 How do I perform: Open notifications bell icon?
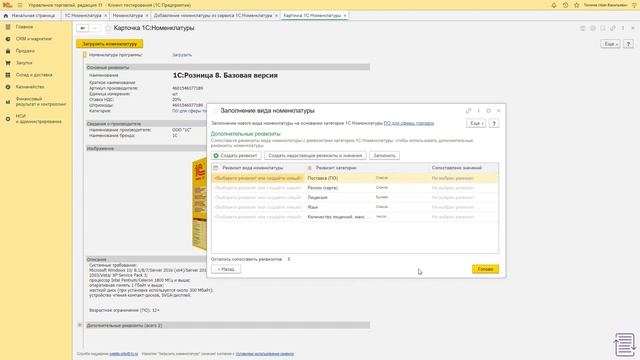554,5
